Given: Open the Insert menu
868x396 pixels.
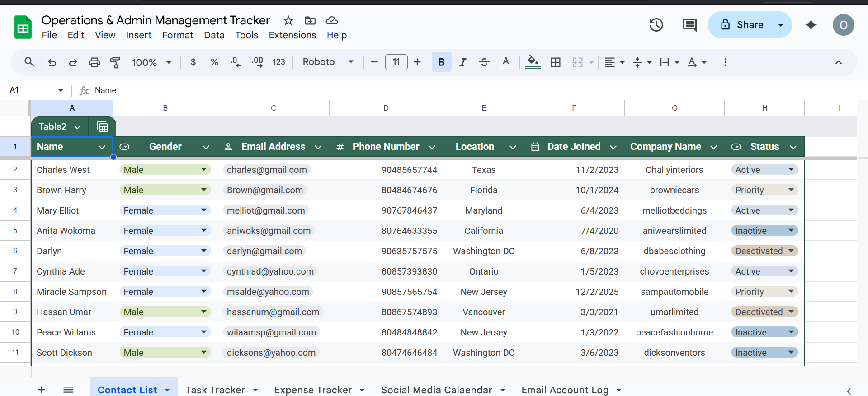Looking at the screenshot, I should [139, 35].
